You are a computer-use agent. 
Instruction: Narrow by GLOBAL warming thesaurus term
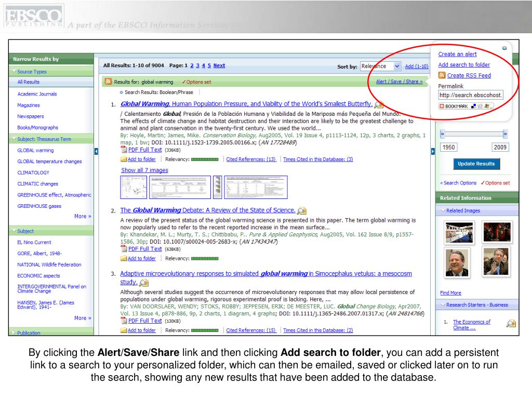click(35, 150)
